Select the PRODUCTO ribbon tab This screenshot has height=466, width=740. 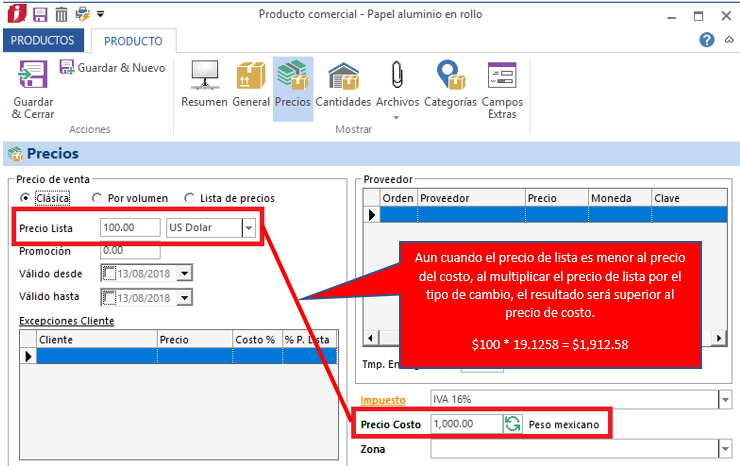[x=133, y=41]
